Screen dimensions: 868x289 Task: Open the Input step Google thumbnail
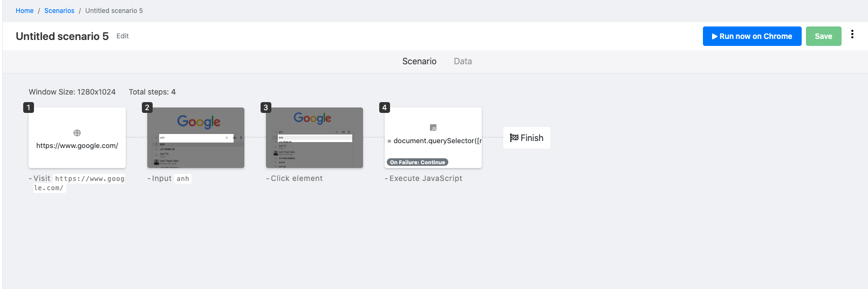(196, 138)
